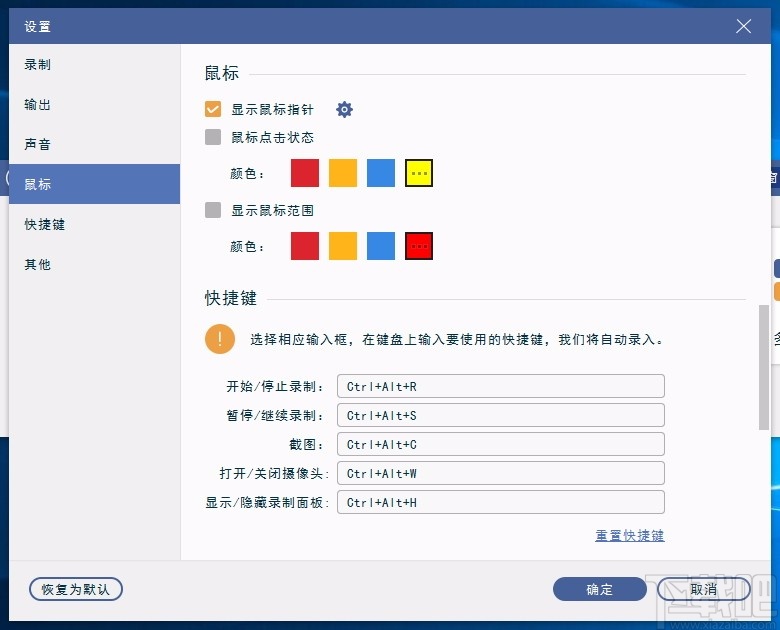780x630 pixels.
Task: Click the 打开/关闭摄像头 hotkey field
Action: [x=500, y=473]
